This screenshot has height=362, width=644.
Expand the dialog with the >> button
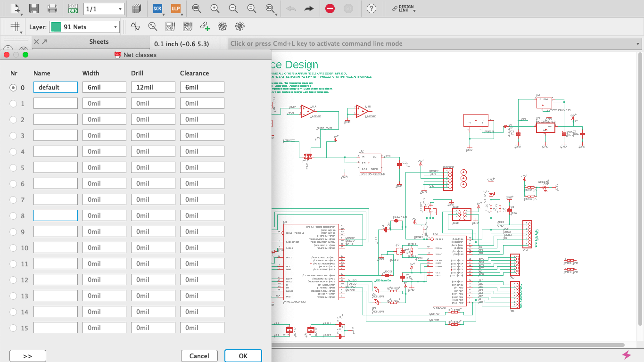point(28,356)
